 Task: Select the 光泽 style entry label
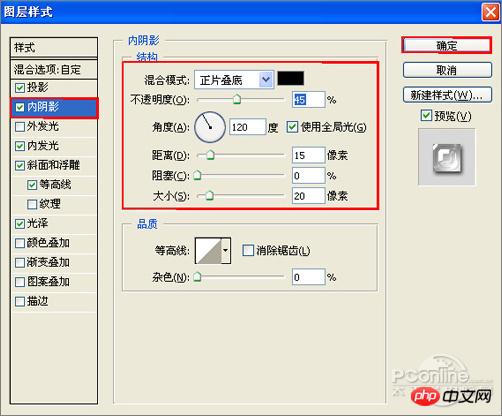37,224
